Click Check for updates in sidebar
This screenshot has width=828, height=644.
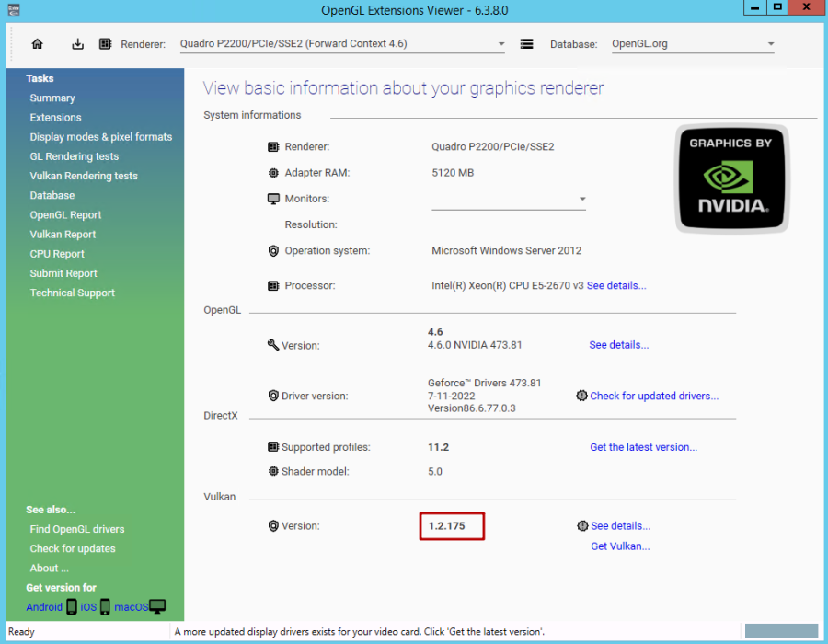(x=73, y=549)
